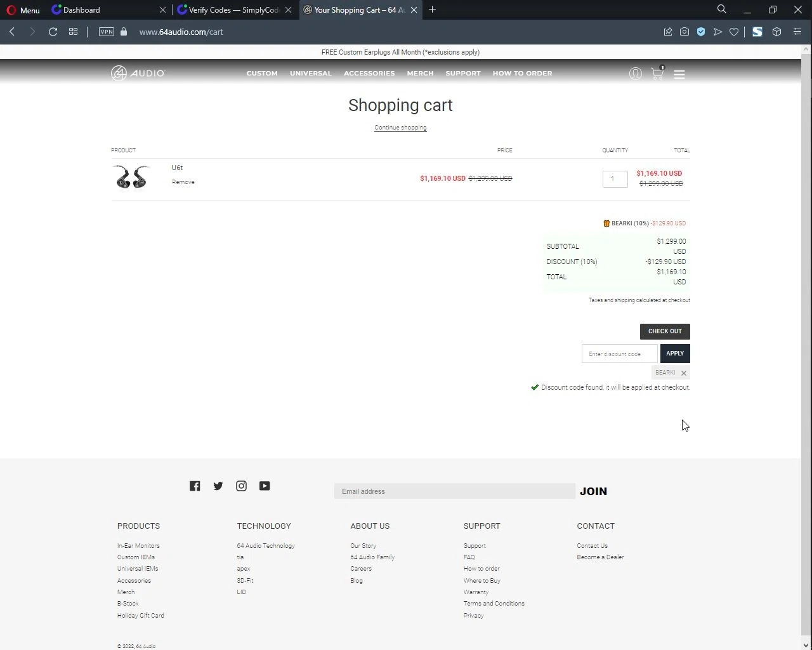Open the Become a Dealer link

pos(600,557)
